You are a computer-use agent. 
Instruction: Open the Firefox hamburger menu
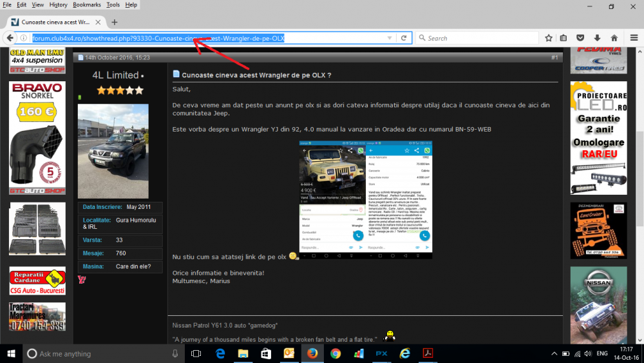(x=634, y=38)
